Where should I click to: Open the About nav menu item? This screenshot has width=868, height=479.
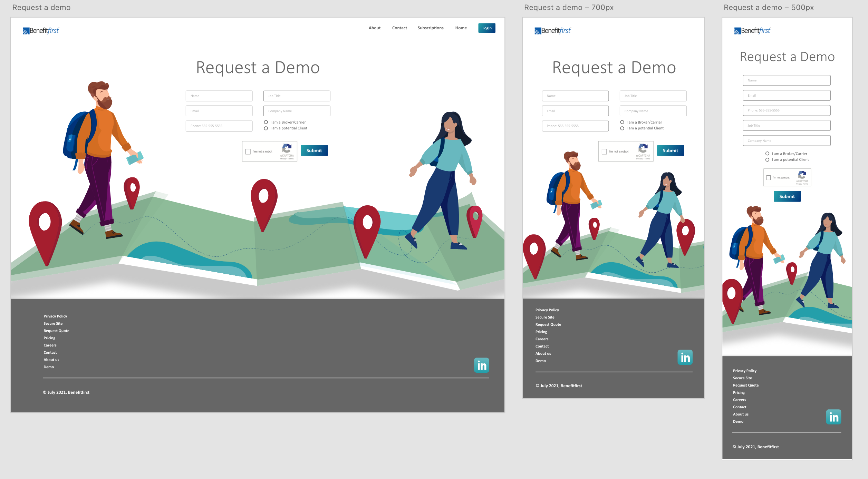coord(374,28)
